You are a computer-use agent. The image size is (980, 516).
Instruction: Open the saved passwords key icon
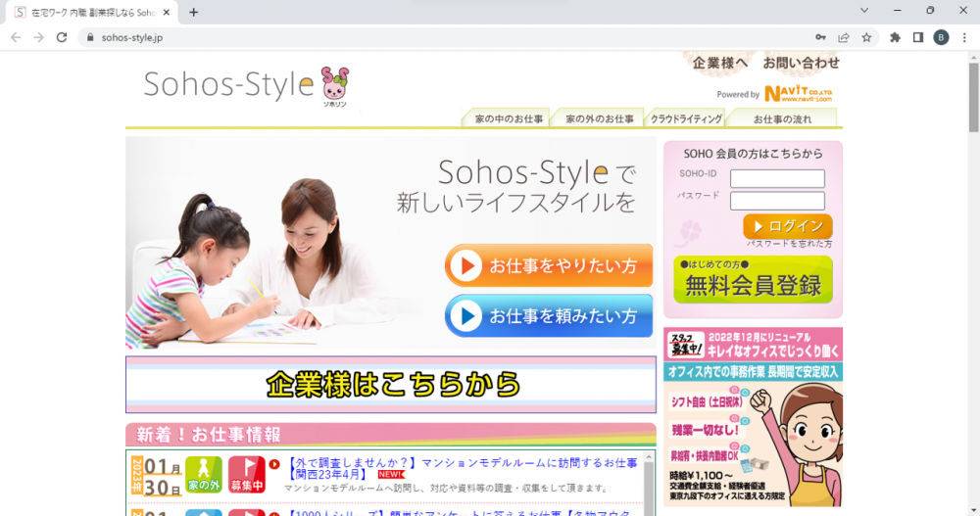[x=820, y=37]
